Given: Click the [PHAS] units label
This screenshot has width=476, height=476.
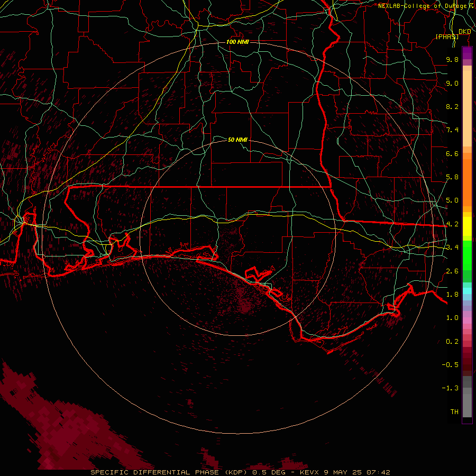Looking at the screenshot, I should [447, 36].
